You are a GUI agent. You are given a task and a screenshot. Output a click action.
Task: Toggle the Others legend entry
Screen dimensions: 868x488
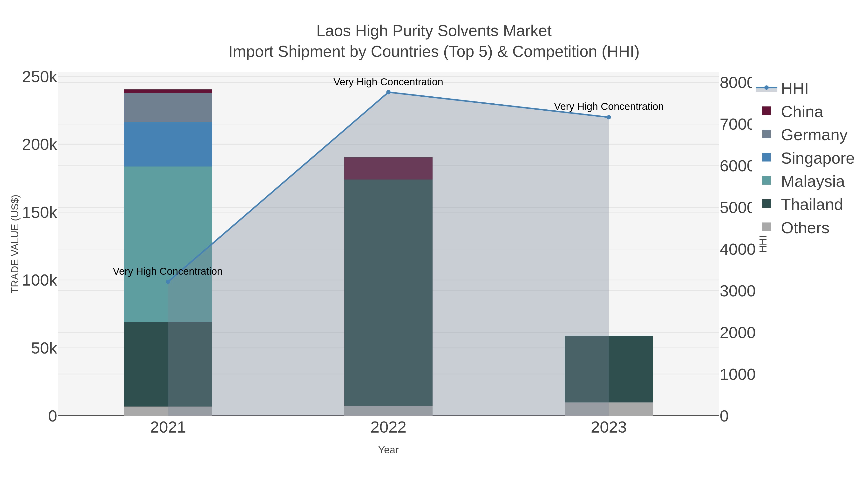[795, 228]
